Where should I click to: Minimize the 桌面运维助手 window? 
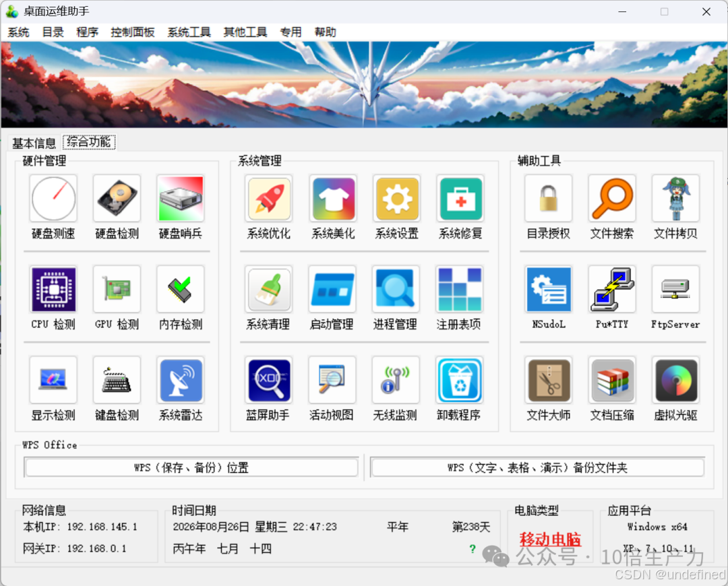coord(623,11)
